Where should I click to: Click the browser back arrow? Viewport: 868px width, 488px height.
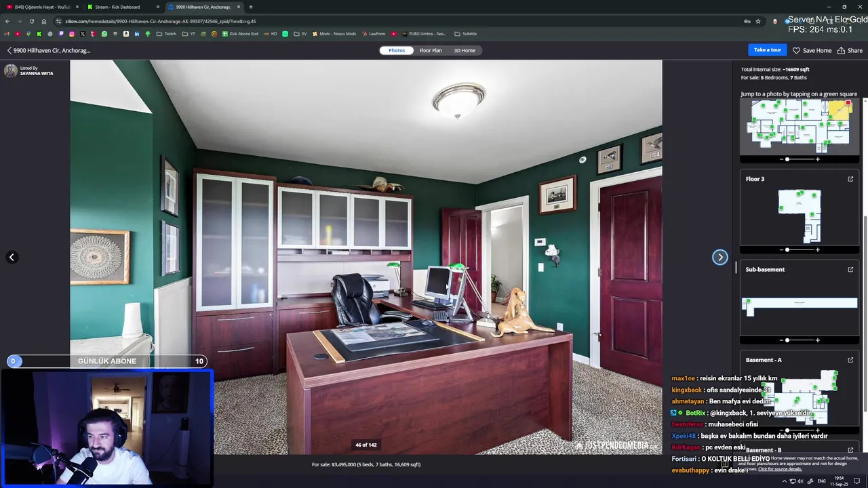[7, 21]
